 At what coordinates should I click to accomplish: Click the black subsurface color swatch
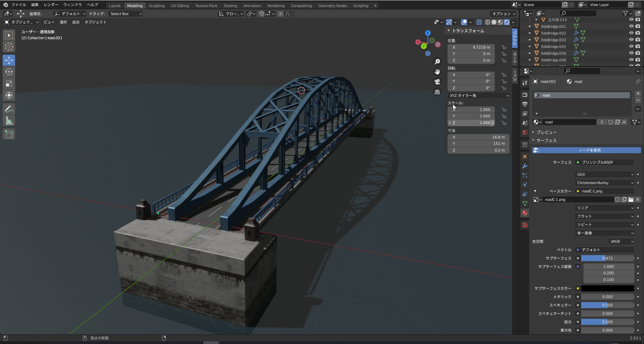[607, 288]
